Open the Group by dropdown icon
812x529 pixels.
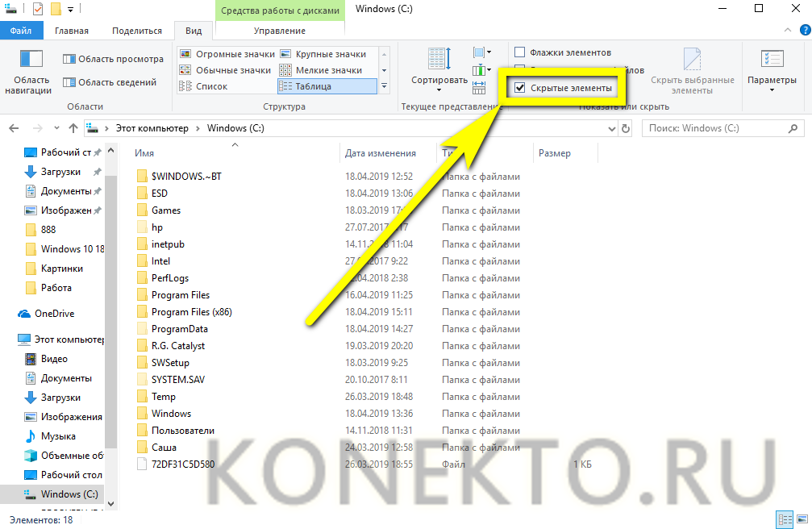point(481,52)
